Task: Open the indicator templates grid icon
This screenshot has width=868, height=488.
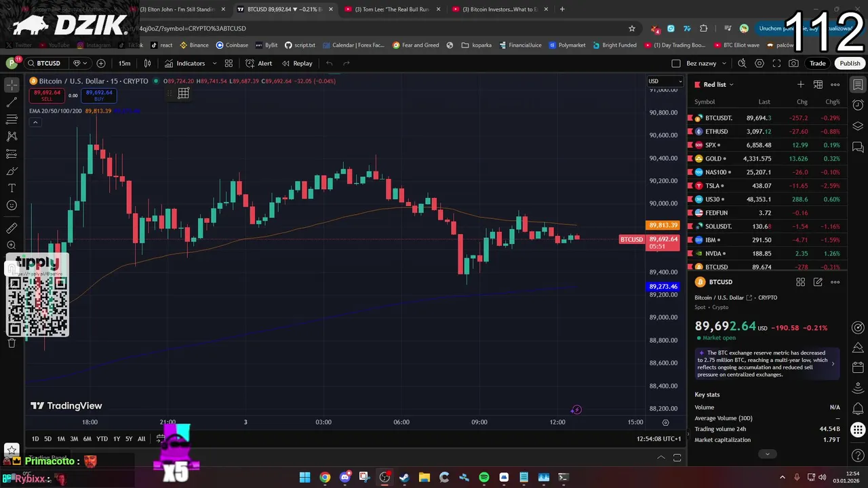Action: pos(229,63)
